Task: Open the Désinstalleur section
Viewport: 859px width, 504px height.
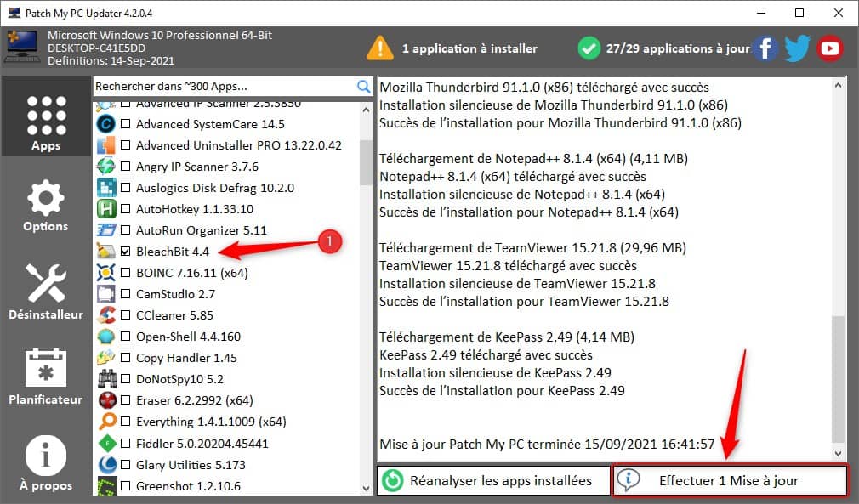Action: point(46,292)
